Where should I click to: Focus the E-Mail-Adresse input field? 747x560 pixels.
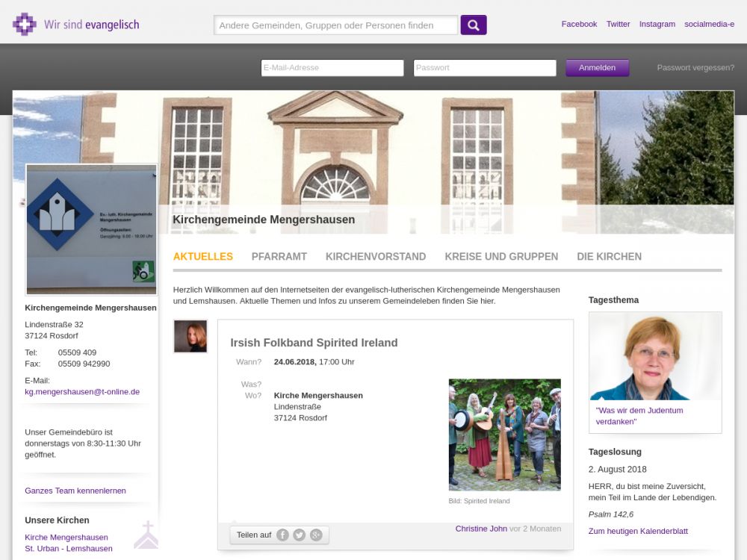pos(332,68)
